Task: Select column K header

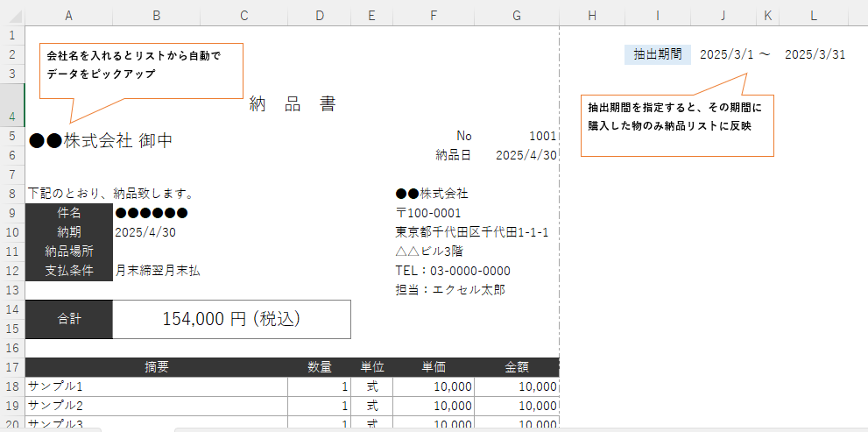Action: (x=768, y=16)
